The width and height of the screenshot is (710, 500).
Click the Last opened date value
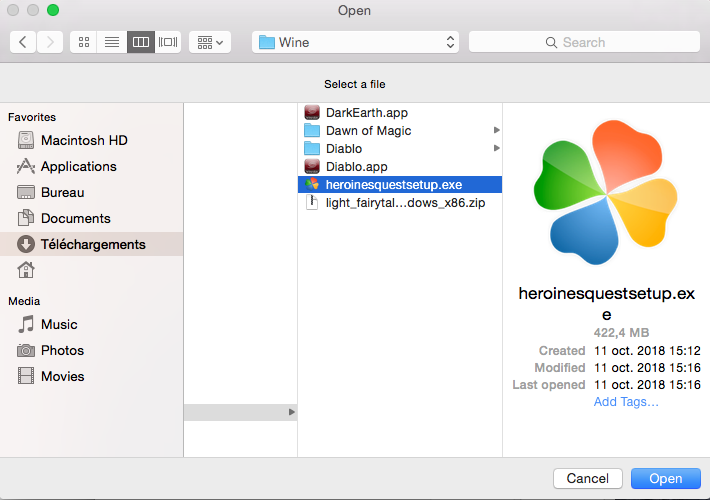pyautogui.click(x=647, y=385)
